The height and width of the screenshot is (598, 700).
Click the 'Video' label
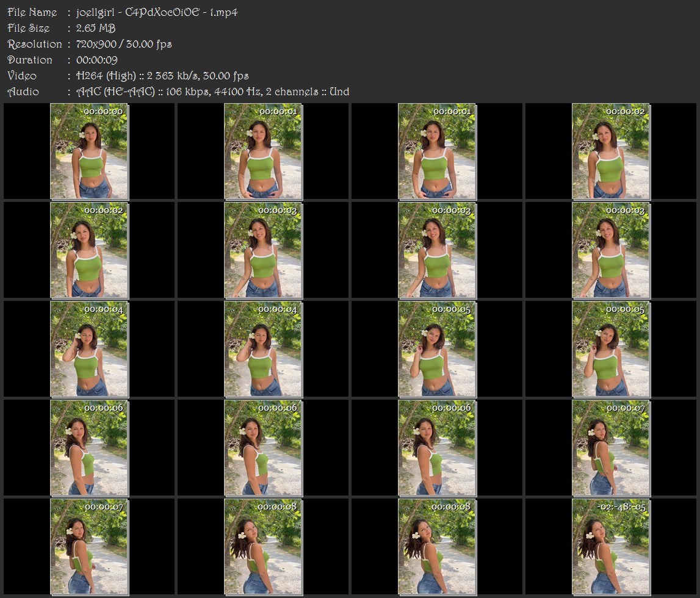[22, 76]
